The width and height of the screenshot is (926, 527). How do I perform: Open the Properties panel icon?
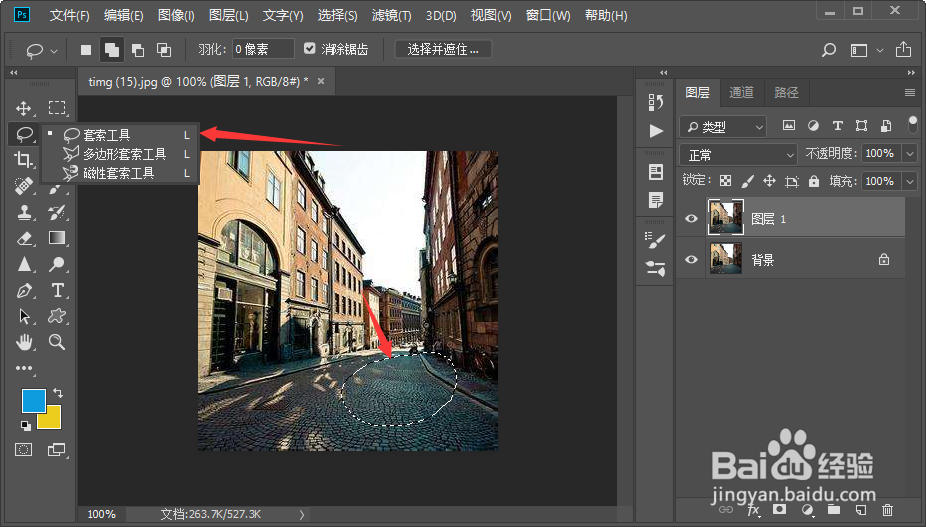[x=656, y=172]
